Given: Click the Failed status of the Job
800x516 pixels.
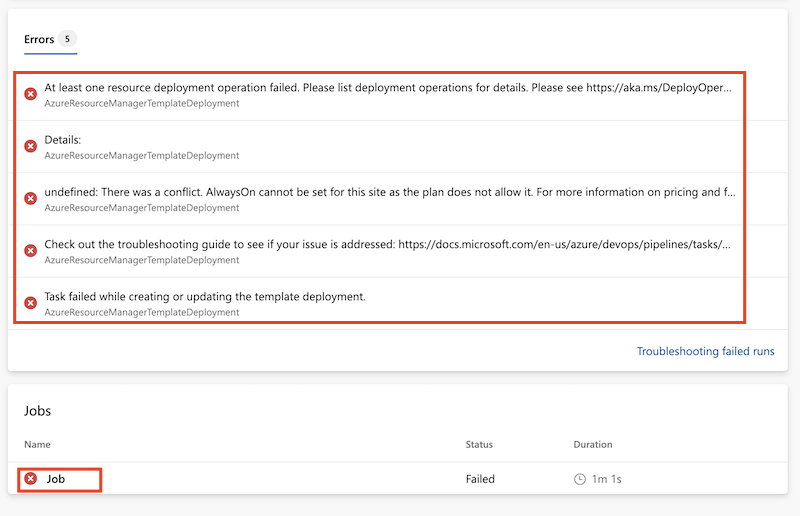Looking at the screenshot, I should pos(480,479).
